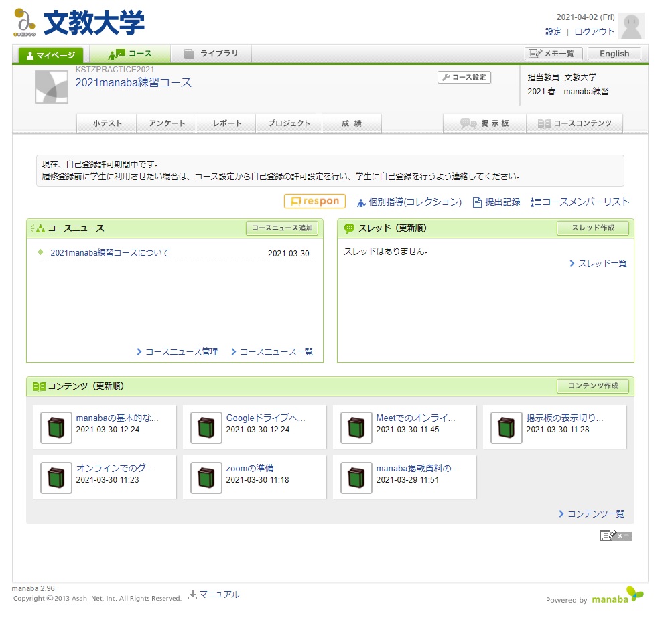Click the 2021manaba練習コース course thumbnail image
The width and height of the screenshot is (672, 634).
coord(52,87)
